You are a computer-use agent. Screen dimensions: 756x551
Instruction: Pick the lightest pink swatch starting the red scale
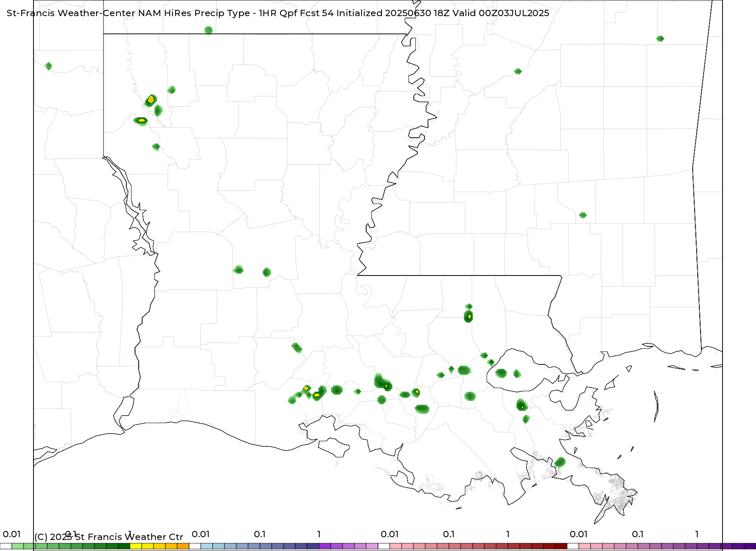pyautogui.click(x=396, y=546)
